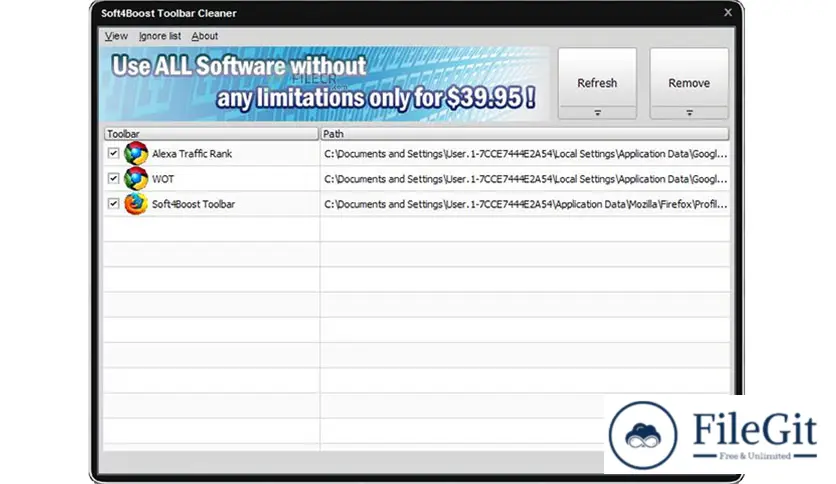836x484 pixels.
Task: Click the path cell for Alexa Traffic Rank
Action: pos(525,154)
